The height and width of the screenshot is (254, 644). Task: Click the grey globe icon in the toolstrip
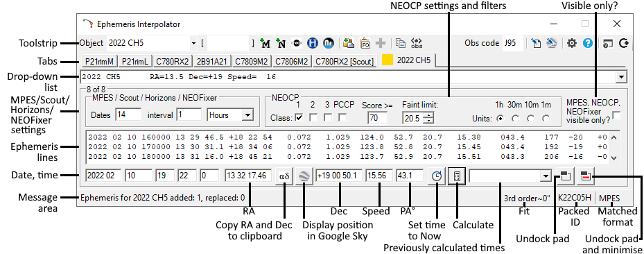pyautogui.click(x=552, y=43)
